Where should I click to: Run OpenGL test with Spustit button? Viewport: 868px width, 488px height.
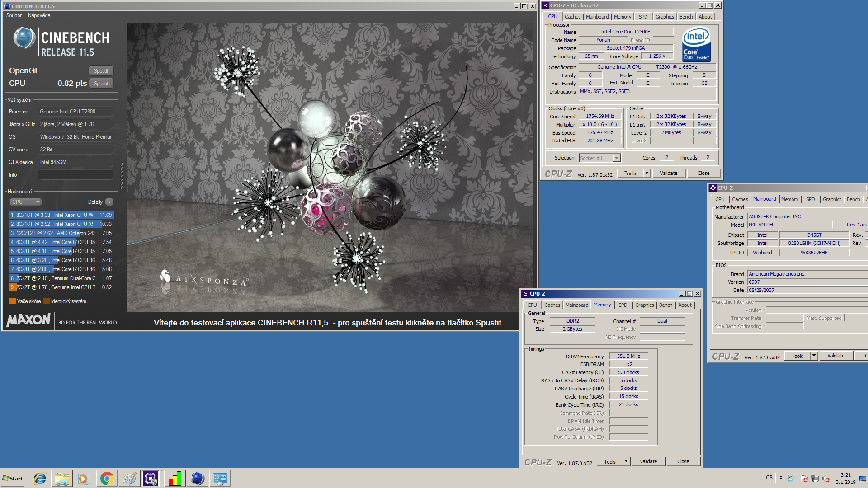pos(101,71)
